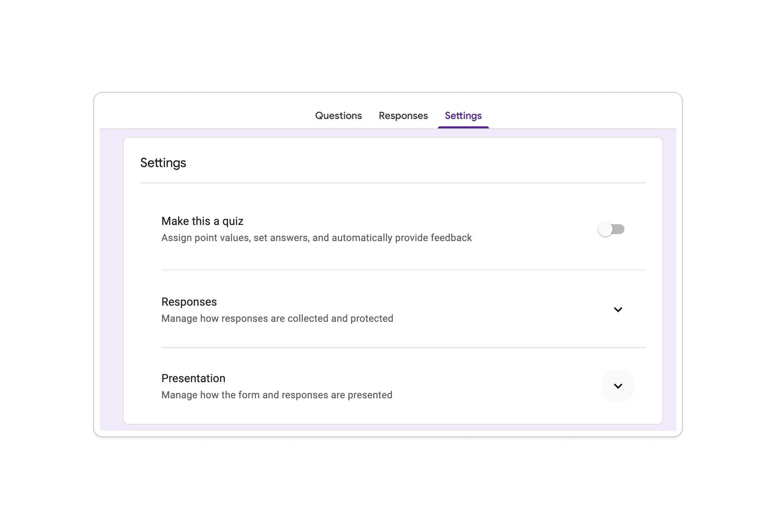Click the Manage how responses are collected text

pos(277,318)
